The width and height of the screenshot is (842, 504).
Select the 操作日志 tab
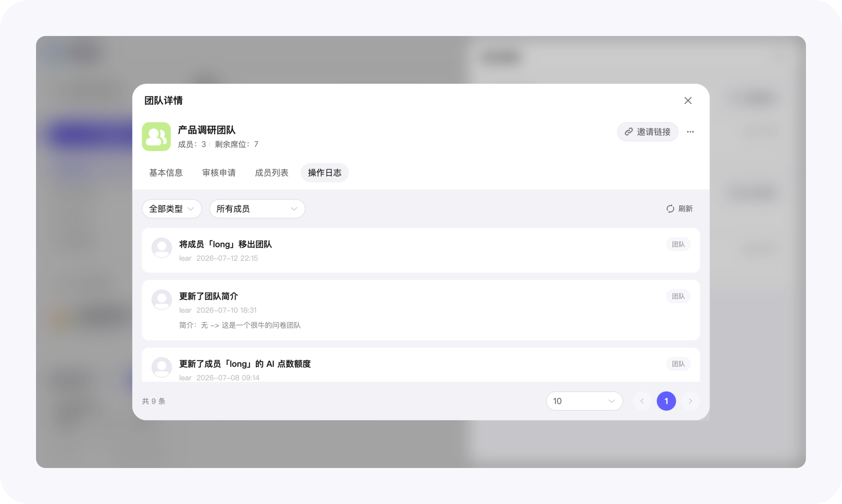click(x=324, y=173)
